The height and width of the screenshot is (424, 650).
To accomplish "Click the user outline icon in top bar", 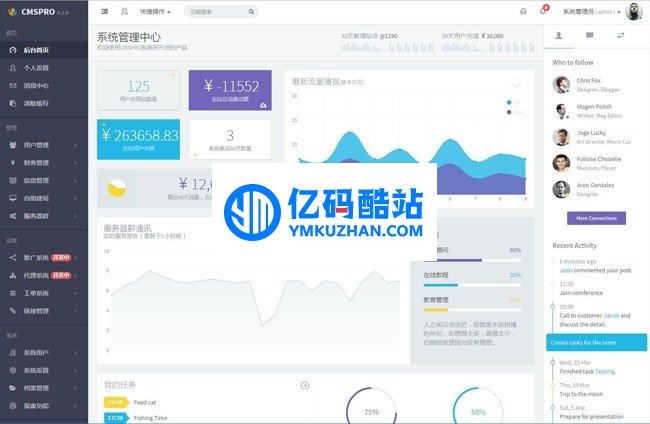I will (124, 12).
